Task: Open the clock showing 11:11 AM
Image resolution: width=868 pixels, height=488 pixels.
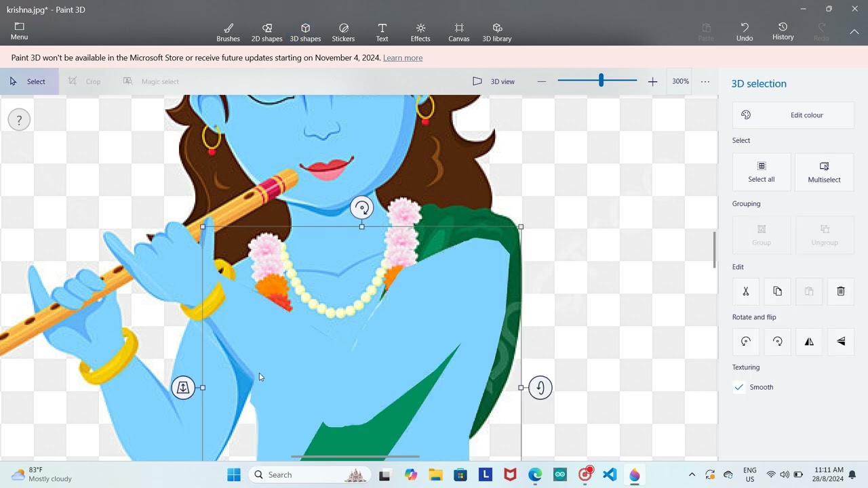Action: (829, 474)
